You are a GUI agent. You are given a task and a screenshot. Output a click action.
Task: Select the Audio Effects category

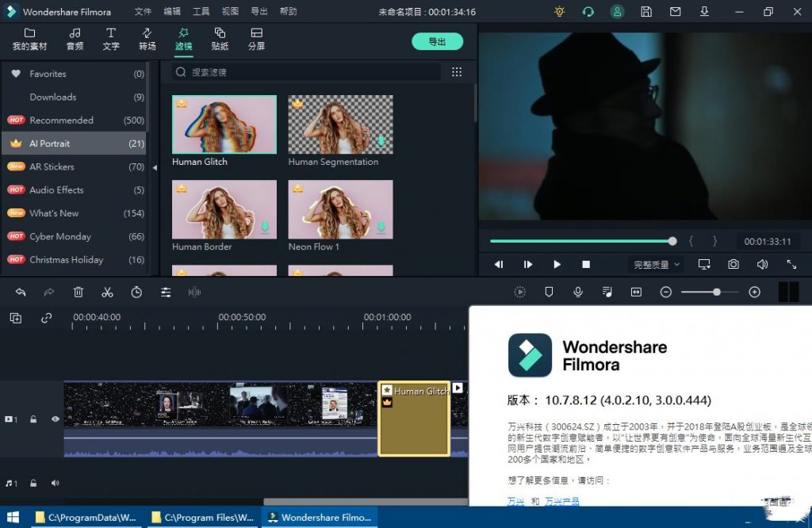[75, 190]
